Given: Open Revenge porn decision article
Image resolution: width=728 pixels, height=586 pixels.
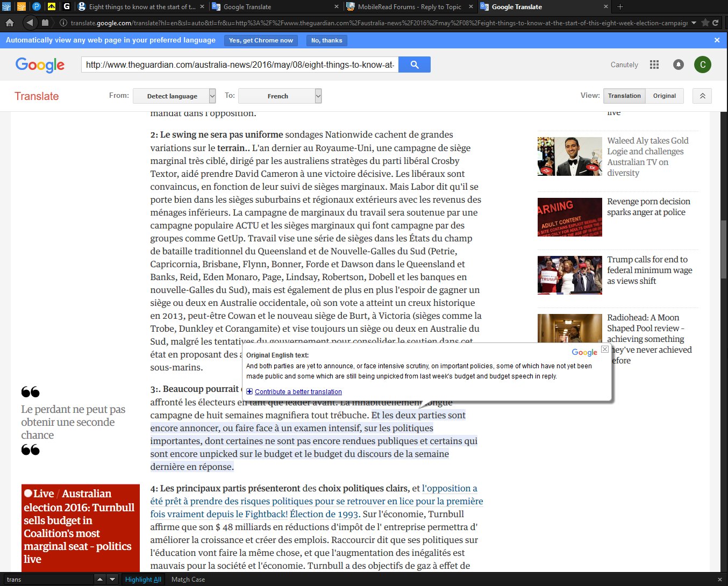Looking at the screenshot, I should tap(648, 206).
